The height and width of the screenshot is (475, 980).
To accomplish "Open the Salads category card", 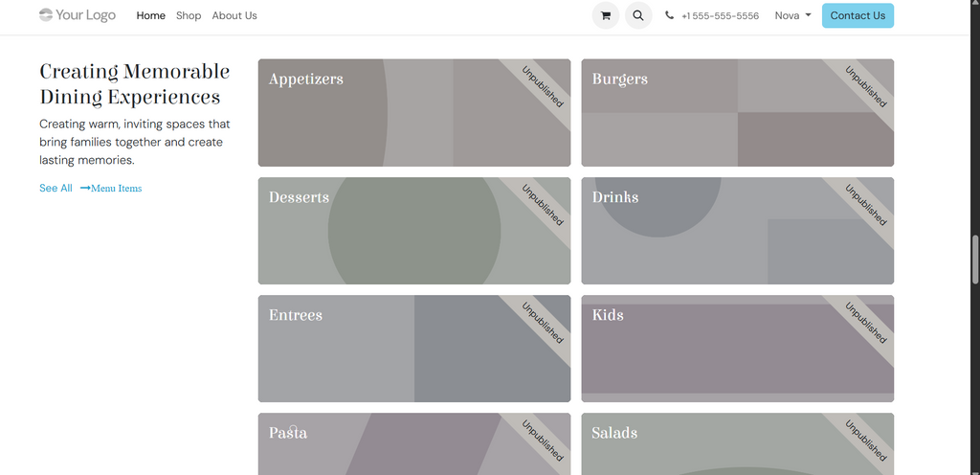I will (x=738, y=443).
